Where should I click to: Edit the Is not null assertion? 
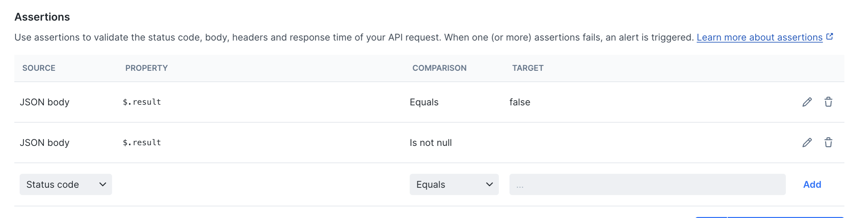click(x=807, y=142)
